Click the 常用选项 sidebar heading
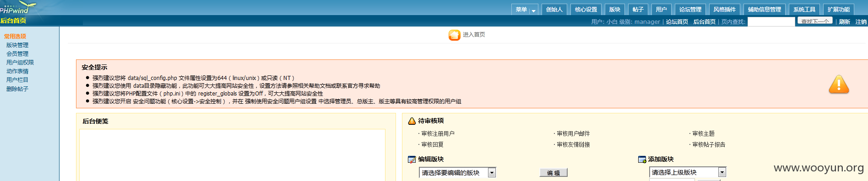Viewport: 868px width, 181px height. coord(15,37)
